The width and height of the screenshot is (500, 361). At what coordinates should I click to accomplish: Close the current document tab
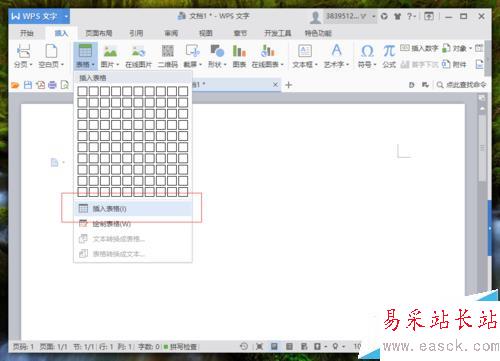[x=275, y=85]
